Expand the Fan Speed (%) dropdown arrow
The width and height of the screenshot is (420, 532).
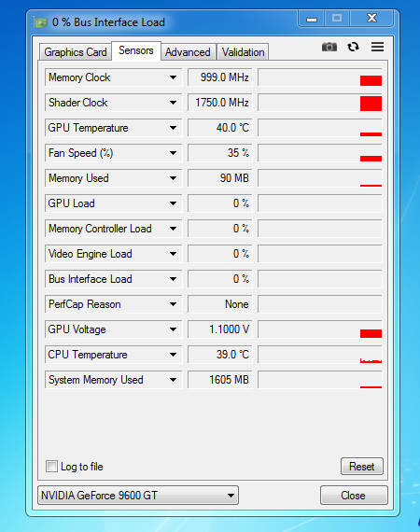[x=173, y=153]
